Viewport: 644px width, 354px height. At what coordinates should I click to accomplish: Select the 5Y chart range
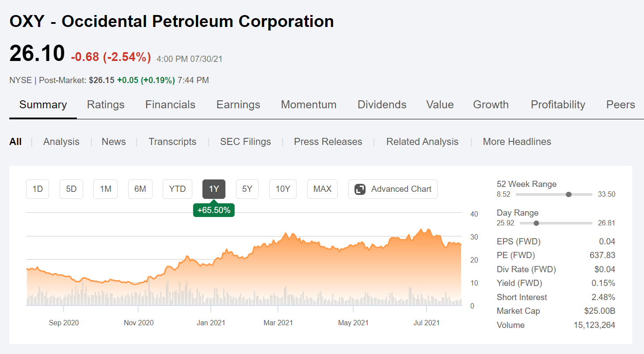coord(247,189)
